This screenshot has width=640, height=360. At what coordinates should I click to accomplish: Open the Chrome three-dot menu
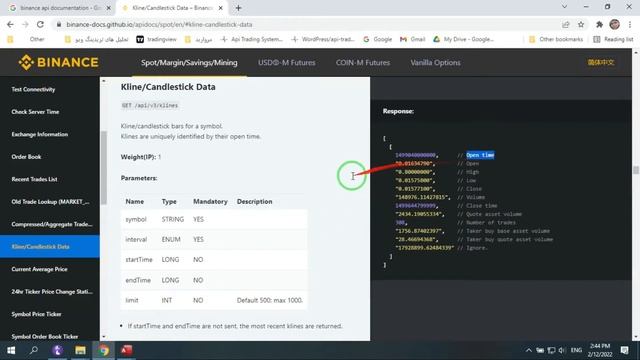630,24
